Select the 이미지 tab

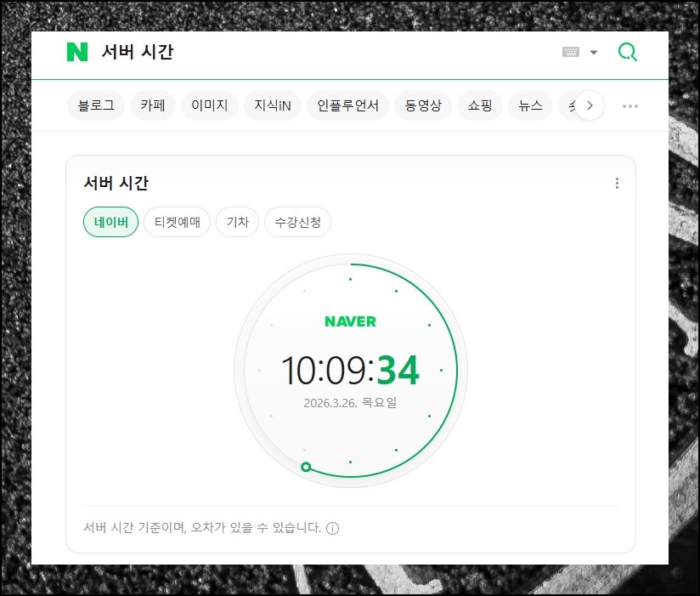[209, 105]
